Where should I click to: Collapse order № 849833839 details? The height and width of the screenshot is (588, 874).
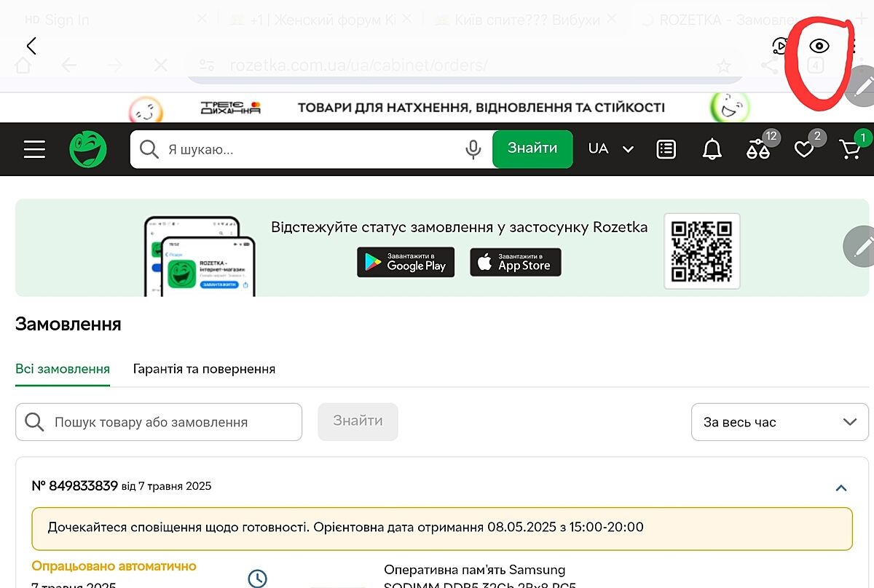(841, 488)
